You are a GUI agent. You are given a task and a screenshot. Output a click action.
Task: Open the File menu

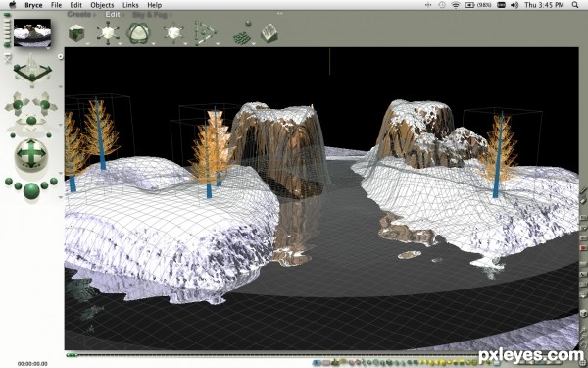click(x=56, y=5)
